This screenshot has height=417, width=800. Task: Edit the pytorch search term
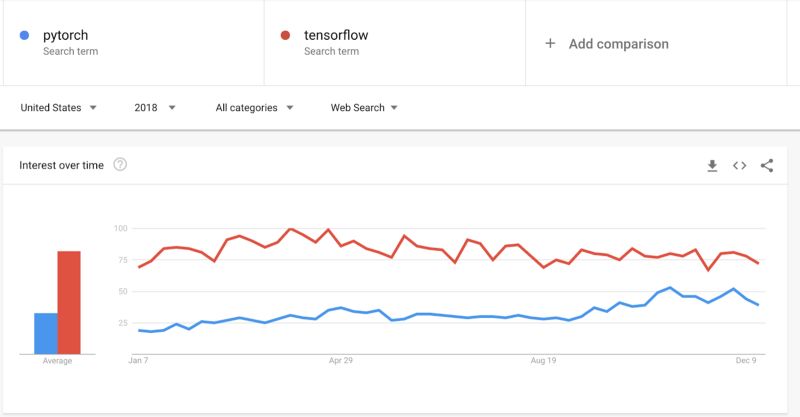tap(66, 35)
